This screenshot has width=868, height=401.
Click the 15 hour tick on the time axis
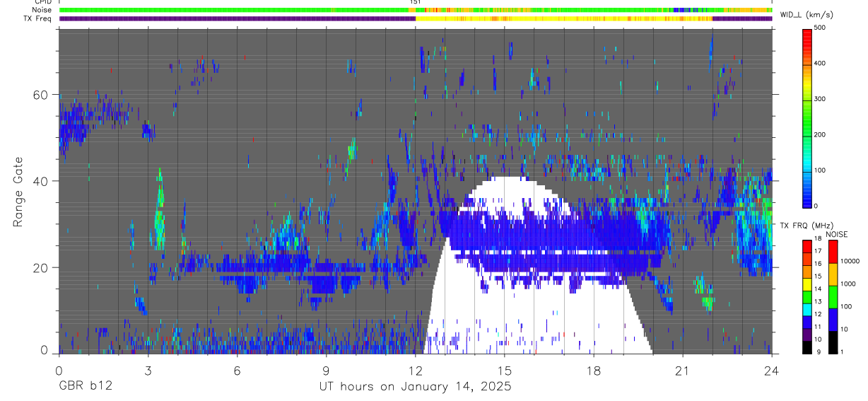tap(504, 370)
